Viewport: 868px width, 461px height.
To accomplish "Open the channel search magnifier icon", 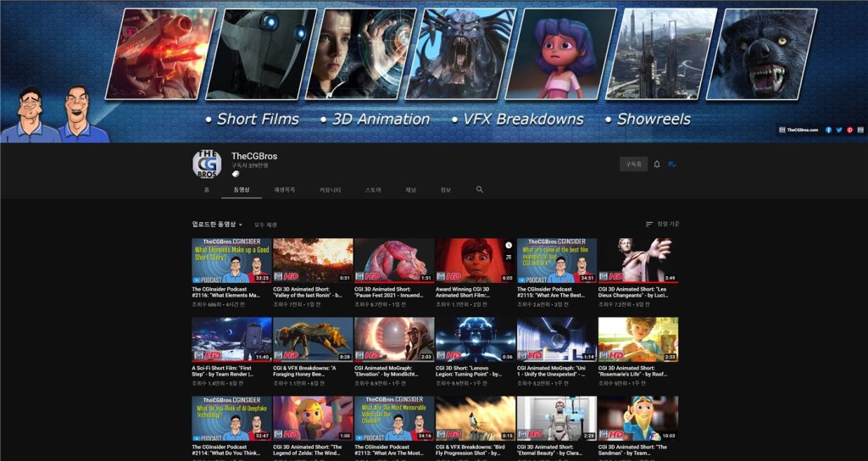I will coord(480,189).
